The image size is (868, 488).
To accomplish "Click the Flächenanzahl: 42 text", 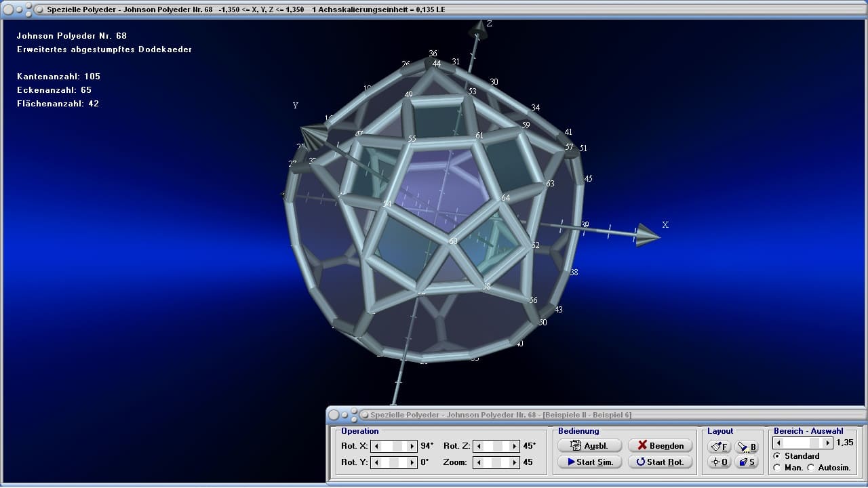I will point(58,104).
